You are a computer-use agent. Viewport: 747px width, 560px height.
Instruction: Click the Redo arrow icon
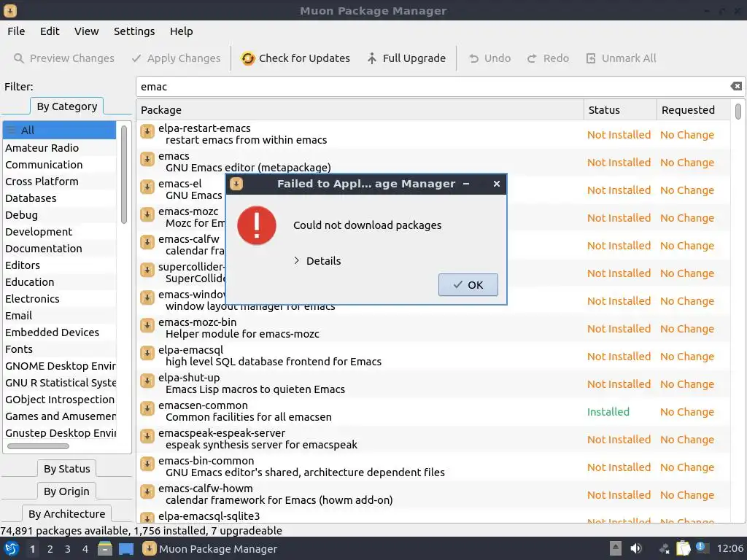532,58
